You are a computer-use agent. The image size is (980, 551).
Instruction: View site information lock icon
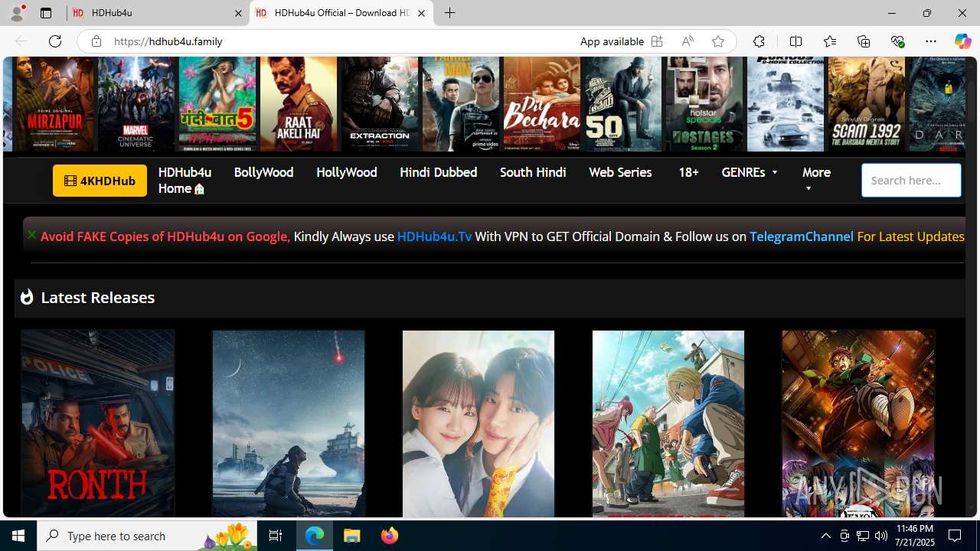96,41
